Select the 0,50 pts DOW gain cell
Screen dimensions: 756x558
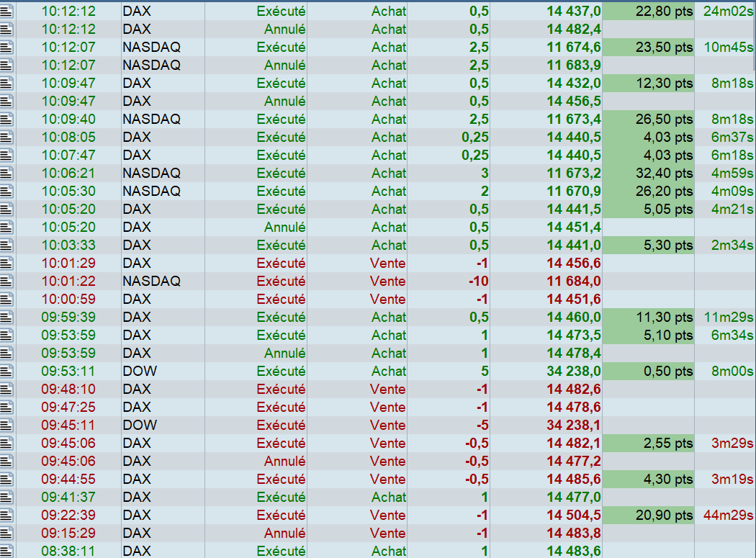coord(649,372)
